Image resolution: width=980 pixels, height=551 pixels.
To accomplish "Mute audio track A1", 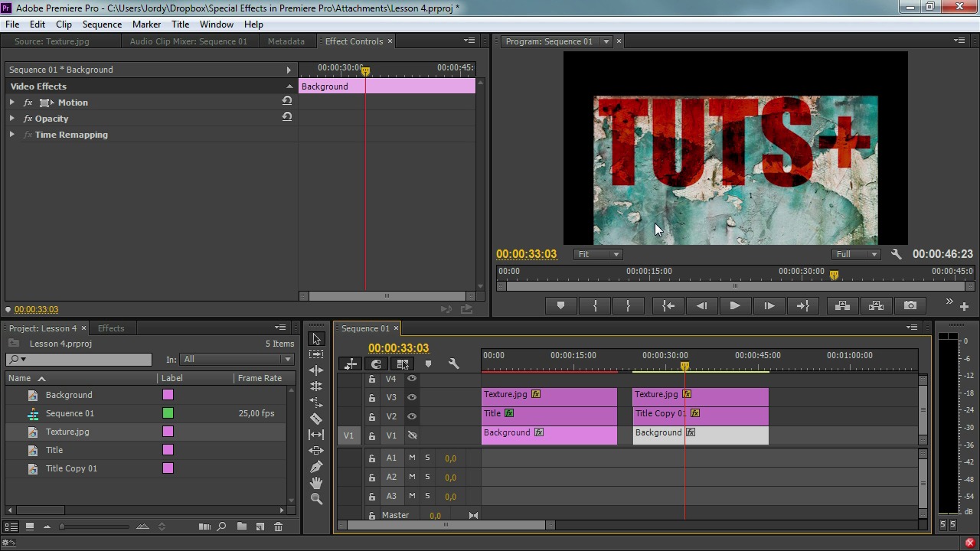I will (412, 458).
